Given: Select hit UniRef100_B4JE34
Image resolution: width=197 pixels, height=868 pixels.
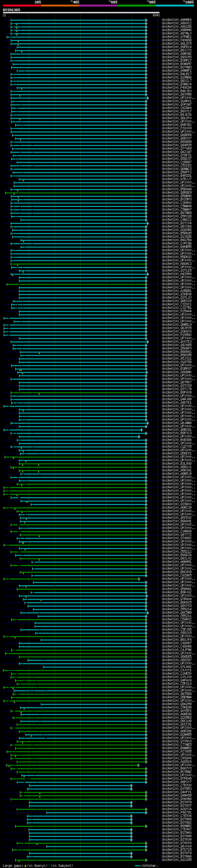Looking at the screenshot, I should pyautogui.click(x=177, y=115).
